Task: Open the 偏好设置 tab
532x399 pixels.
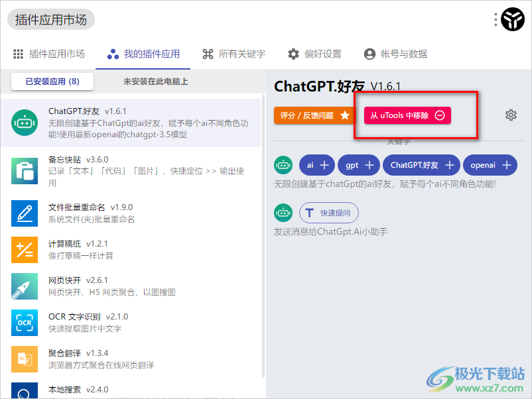Action: tap(314, 54)
